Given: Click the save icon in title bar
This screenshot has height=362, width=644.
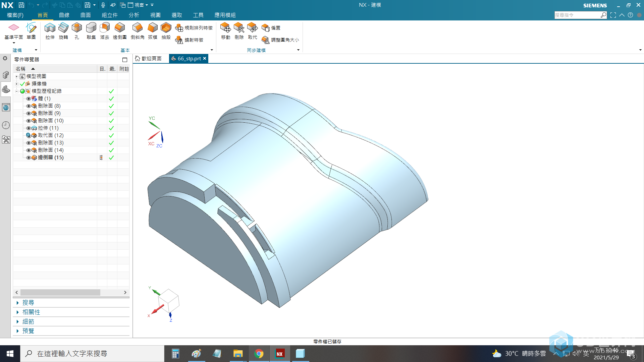Looking at the screenshot, I should click(x=21, y=5).
